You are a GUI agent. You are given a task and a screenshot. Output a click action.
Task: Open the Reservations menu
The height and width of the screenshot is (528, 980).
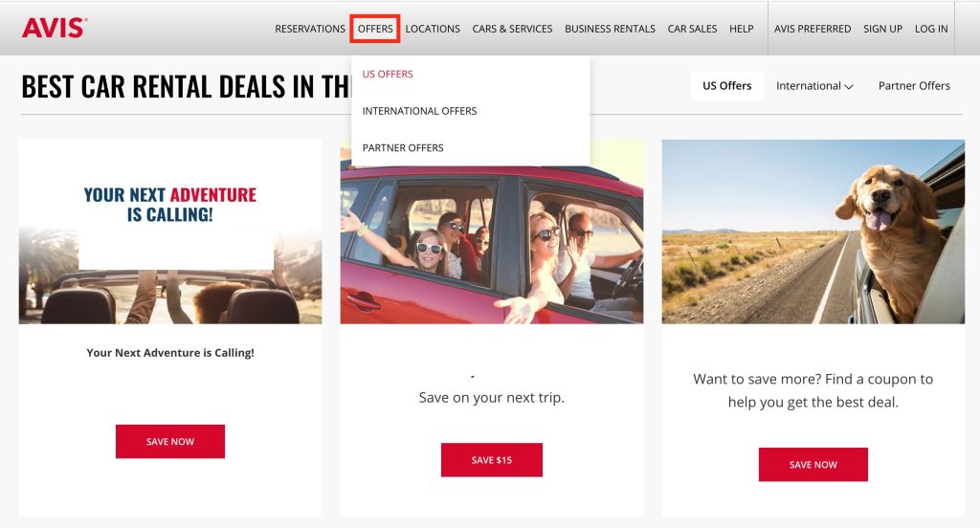click(x=310, y=29)
